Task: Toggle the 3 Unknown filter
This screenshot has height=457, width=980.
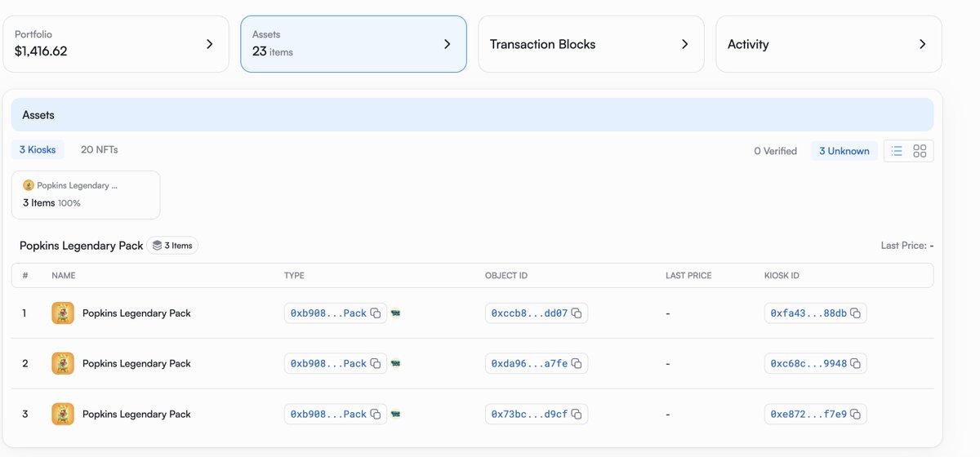Action: 844,151
